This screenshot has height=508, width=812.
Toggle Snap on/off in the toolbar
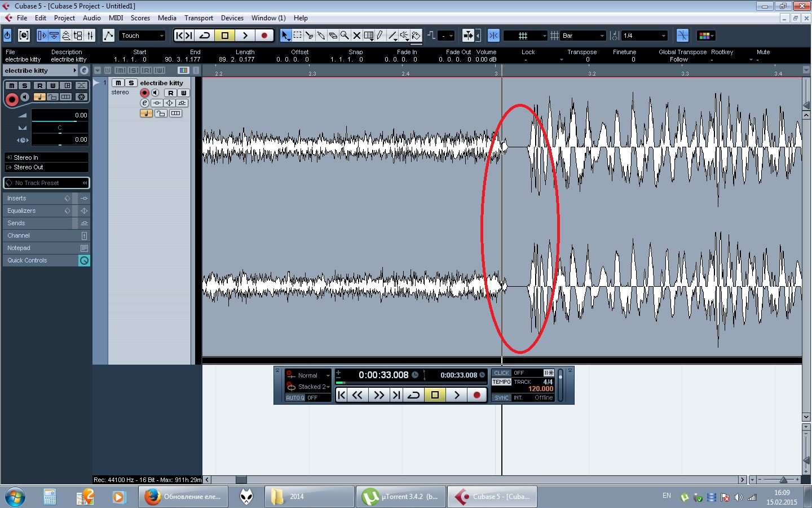pyautogui.click(x=493, y=36)
